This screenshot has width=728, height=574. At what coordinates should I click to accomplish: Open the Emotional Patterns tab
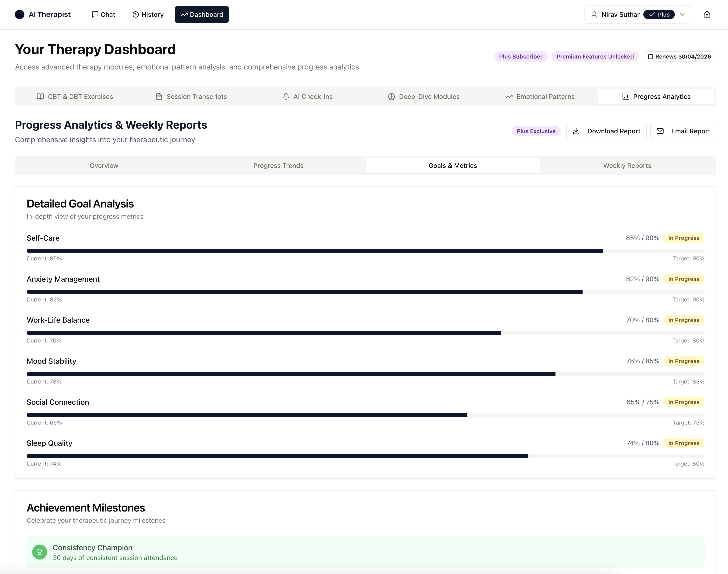coord(540,97)
